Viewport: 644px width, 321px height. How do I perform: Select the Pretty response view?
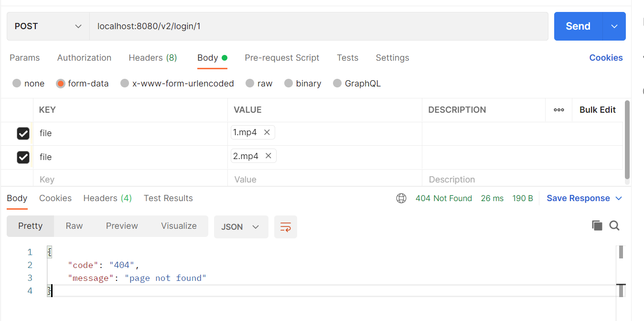pyautogui.click(x=30, y=226)
